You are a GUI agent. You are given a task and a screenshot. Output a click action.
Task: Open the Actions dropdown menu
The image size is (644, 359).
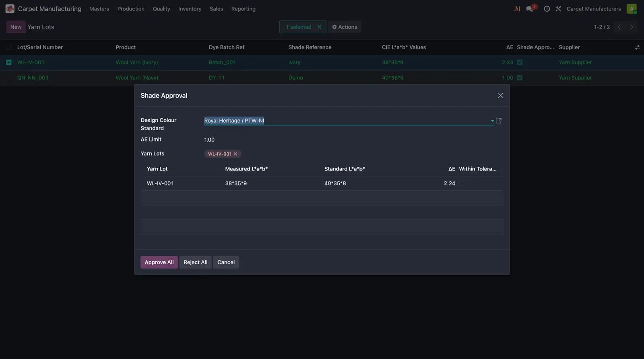click(345, 27)
